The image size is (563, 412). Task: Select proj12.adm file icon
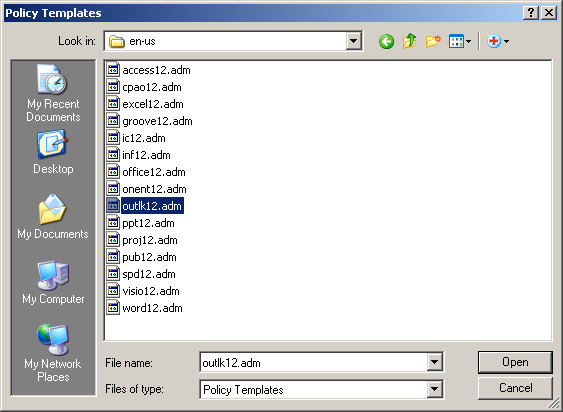pyautogui.click(x=113, y=240)
